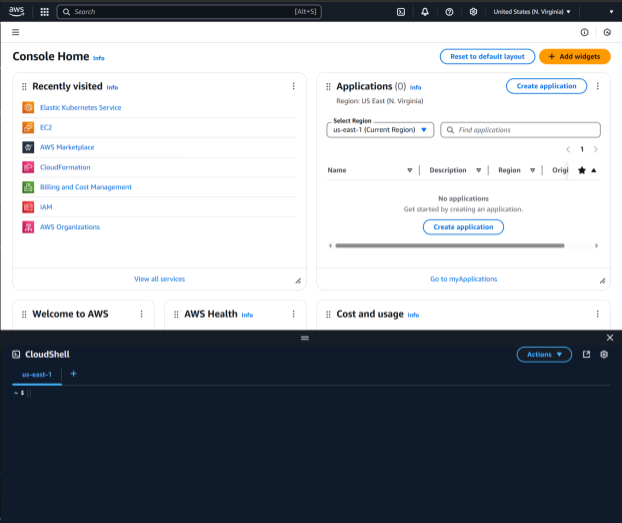Screen dimensions: 622x523
Task: Click the favorite star column header
Action: [582, 170]
